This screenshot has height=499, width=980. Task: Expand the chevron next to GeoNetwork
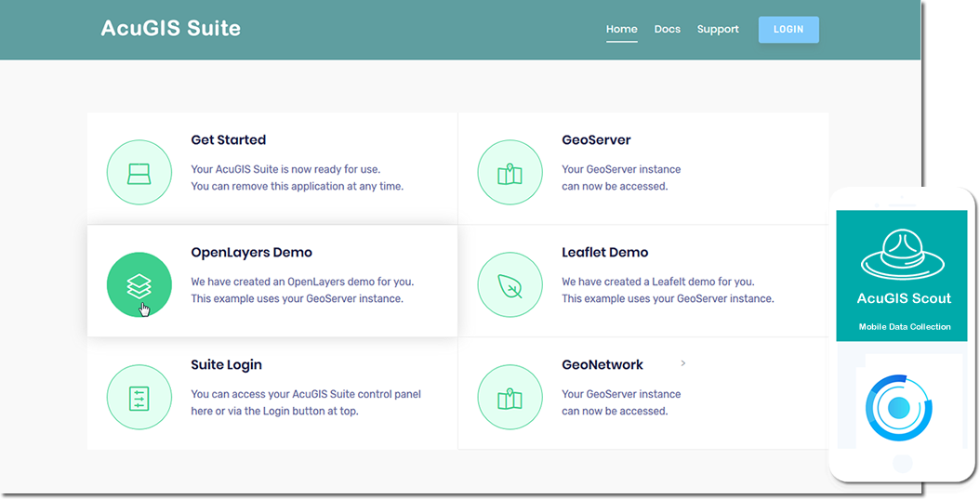pos(683,362)
